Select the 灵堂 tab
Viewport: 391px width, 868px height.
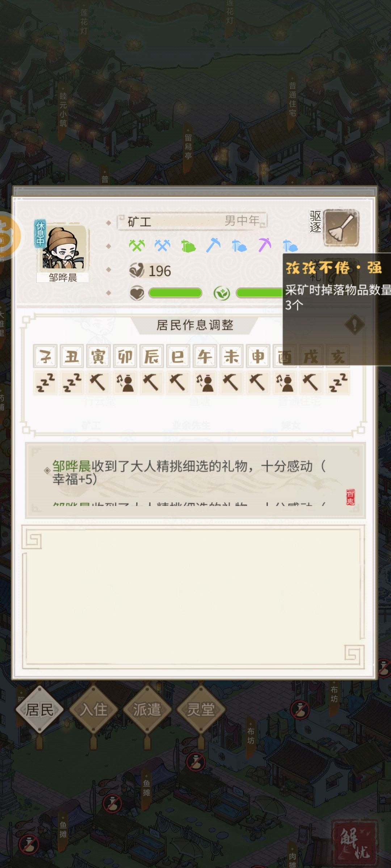click(201, 709)
